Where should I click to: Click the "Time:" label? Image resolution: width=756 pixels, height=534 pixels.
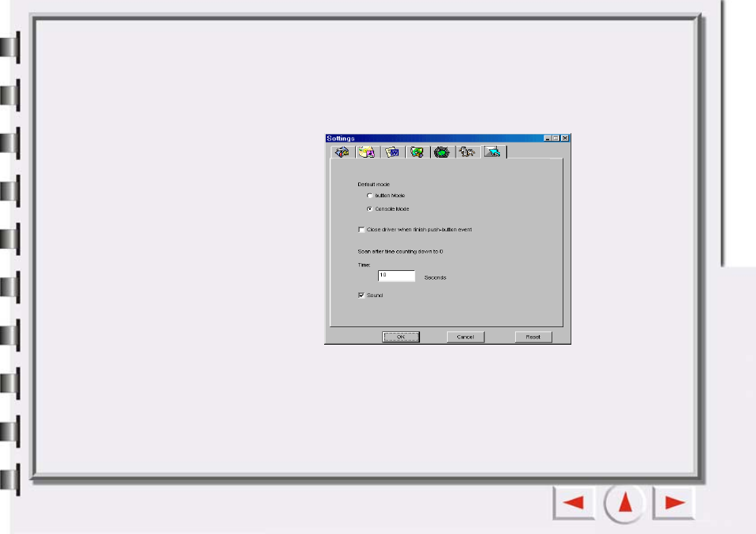364,265
